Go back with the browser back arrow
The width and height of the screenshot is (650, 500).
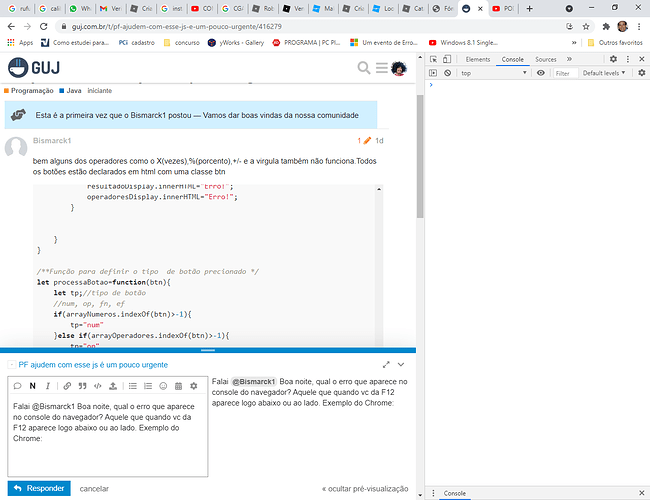pyautogui.click(x=11, y=27)
